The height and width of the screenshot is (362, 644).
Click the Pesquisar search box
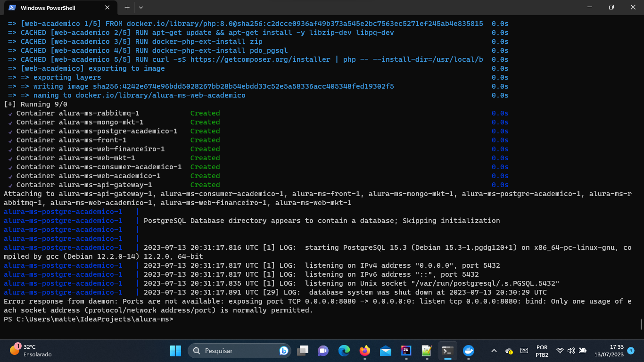239,351
